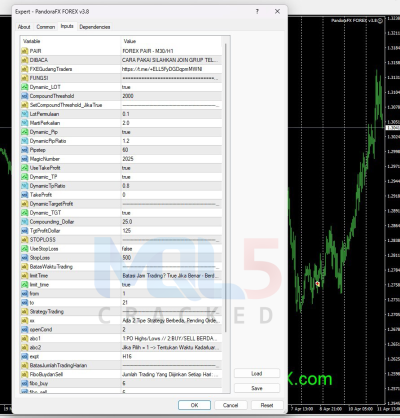Viewport: 400px width, 418px height.
Task: Click the help question mark in title bar
Action: point(257,11)
